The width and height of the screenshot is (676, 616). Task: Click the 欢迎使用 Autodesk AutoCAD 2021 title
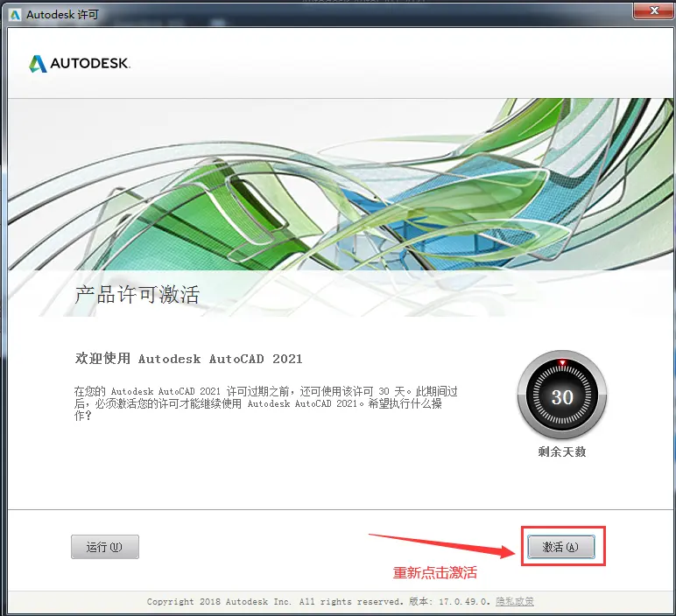point(188,359)
